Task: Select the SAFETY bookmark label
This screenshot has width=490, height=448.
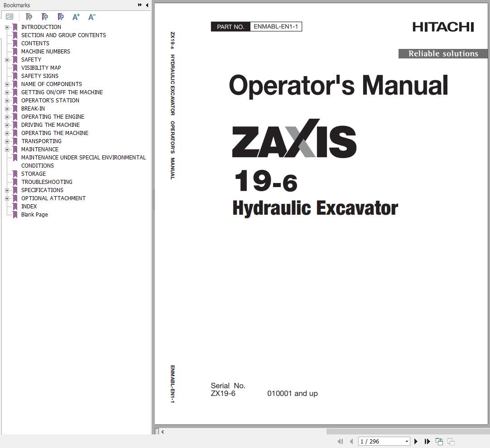Action: coord(31,60)
